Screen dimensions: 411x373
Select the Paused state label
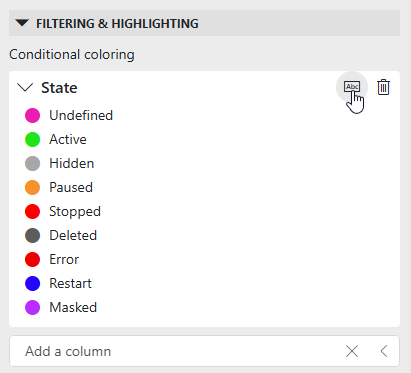click(71, 187)
